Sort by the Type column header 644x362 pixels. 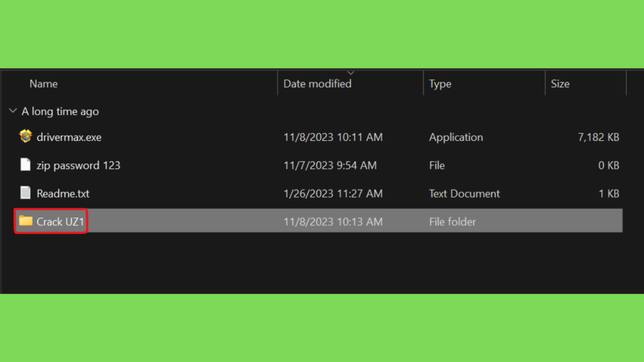coord(440,84)
